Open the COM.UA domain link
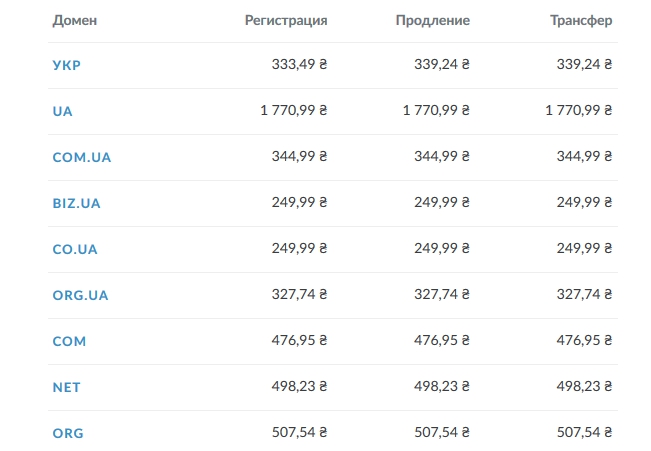The width and height of the screenshot is (651, 451). [82, 157]
